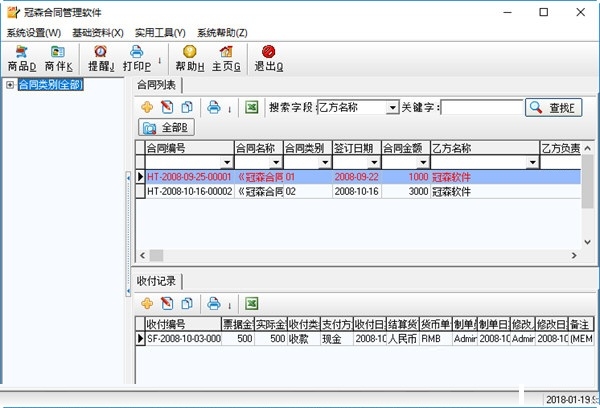Open the print options arrow beside 打印P
This screenshot has height=408, width=600.
click(x=160, y=60)
